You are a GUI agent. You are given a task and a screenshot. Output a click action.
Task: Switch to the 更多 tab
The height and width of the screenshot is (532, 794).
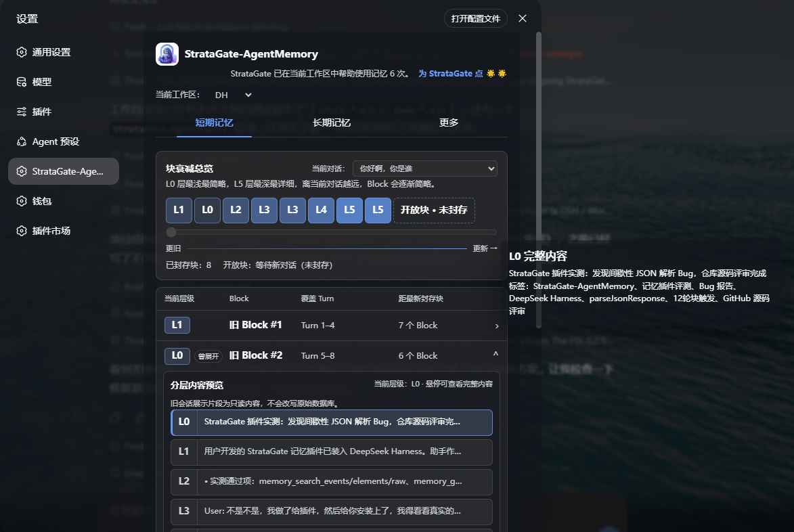[449, 123]
